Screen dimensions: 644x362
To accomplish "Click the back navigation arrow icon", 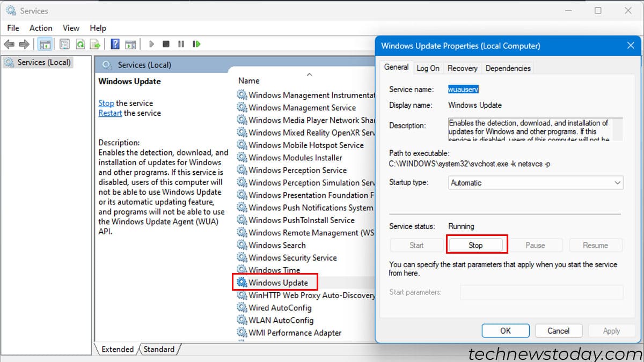I will [9, 43].
